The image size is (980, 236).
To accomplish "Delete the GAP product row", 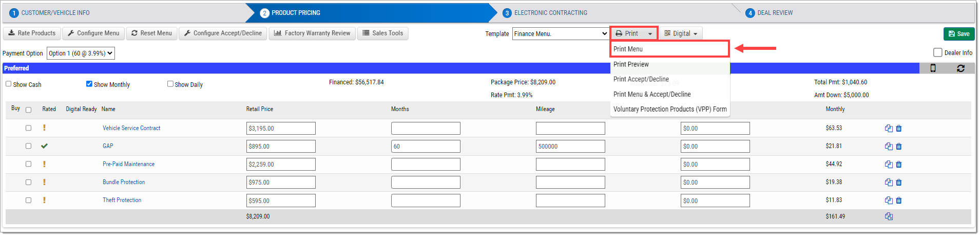I will pyautogui.click(x=899, y=147).
